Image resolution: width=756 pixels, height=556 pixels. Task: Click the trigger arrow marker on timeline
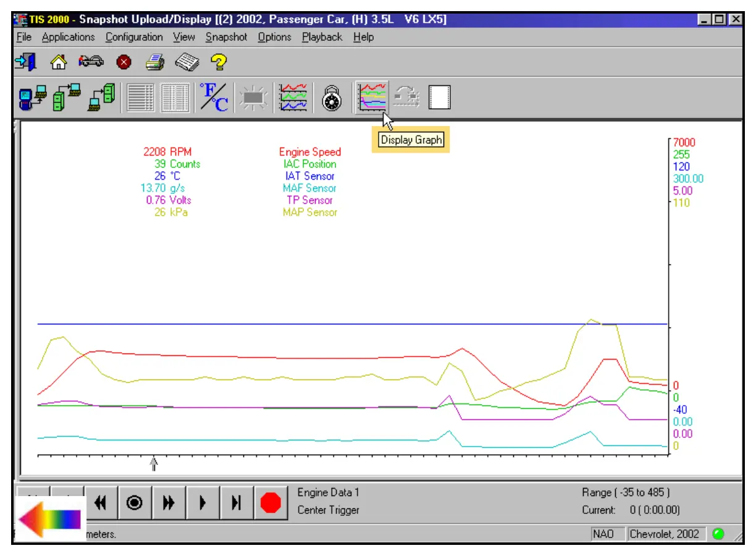point(154,463)
